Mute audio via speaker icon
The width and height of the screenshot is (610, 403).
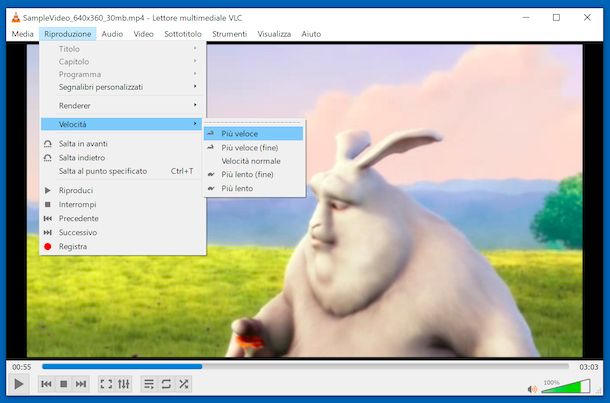(x=532, y=389)
